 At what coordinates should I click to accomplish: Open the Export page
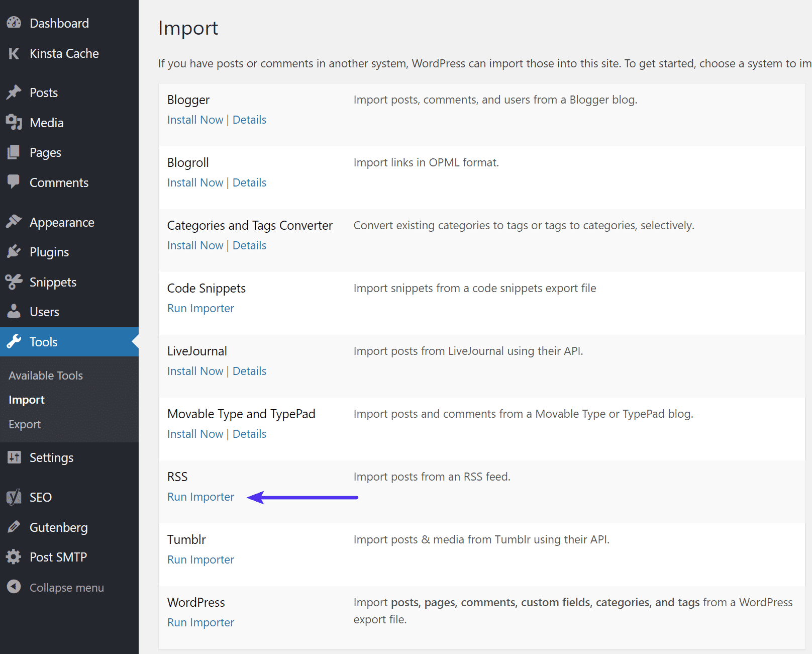[24, 424]
